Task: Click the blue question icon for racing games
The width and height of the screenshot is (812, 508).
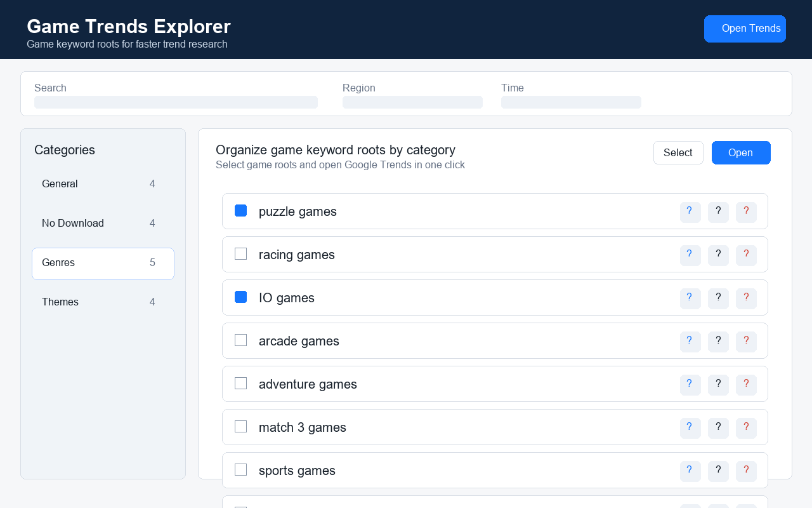Action: (690, 255)
